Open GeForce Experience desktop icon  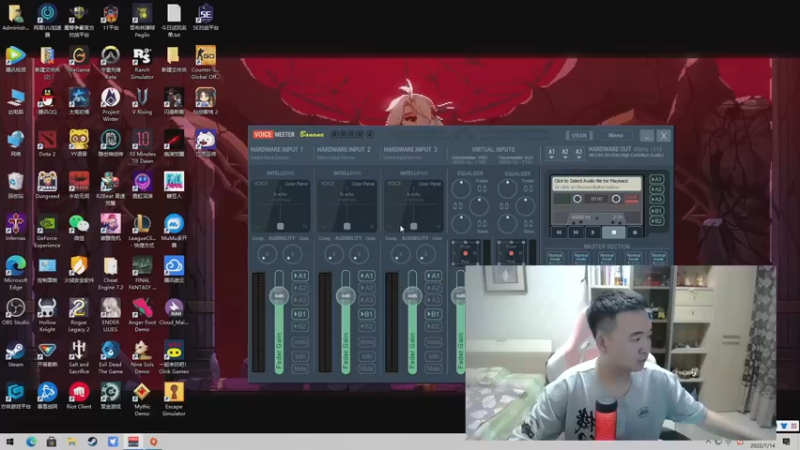click(x=47, y=231)
